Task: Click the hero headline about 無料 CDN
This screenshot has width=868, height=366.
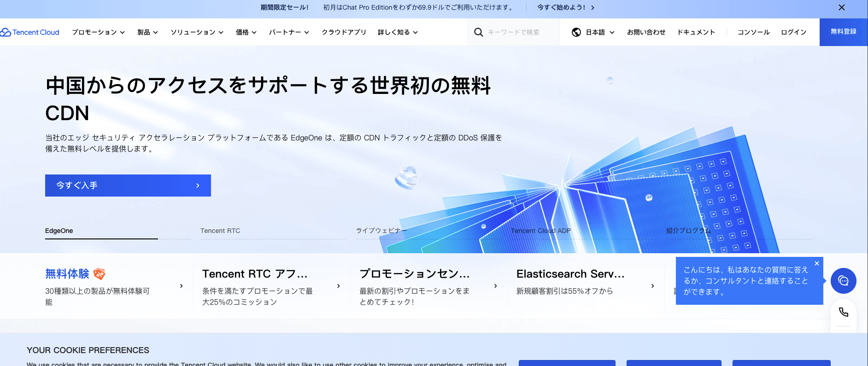Action: click(268, 99)
